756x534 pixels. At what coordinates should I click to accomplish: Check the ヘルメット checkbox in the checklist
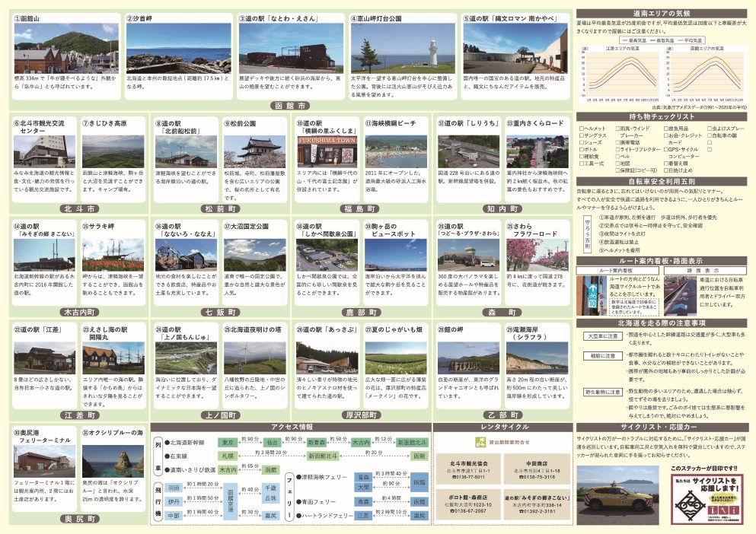(x=582, y=129)
